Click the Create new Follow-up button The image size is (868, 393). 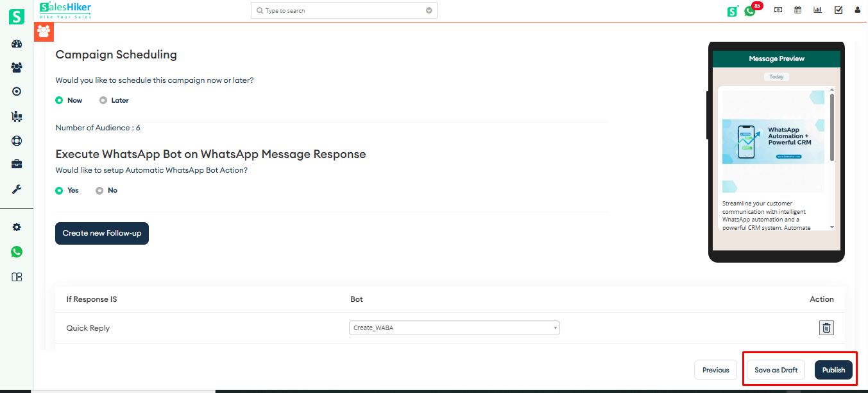102,233
